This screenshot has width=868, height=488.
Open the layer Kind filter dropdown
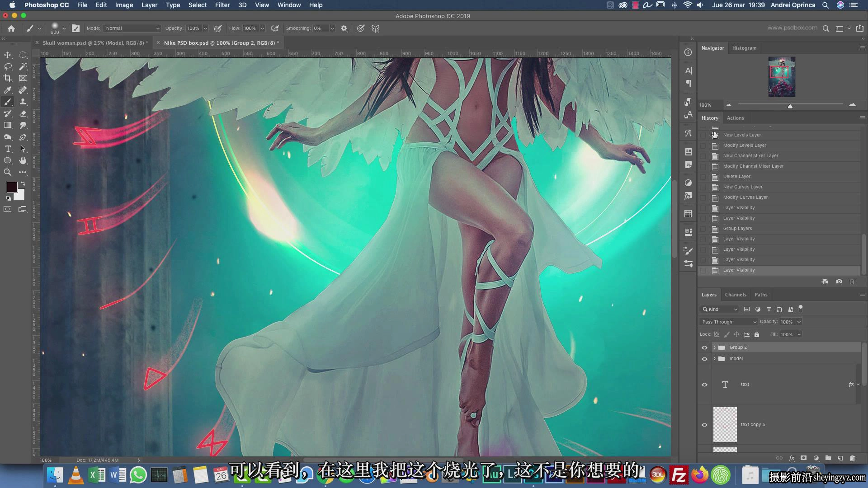pos(719,310)
